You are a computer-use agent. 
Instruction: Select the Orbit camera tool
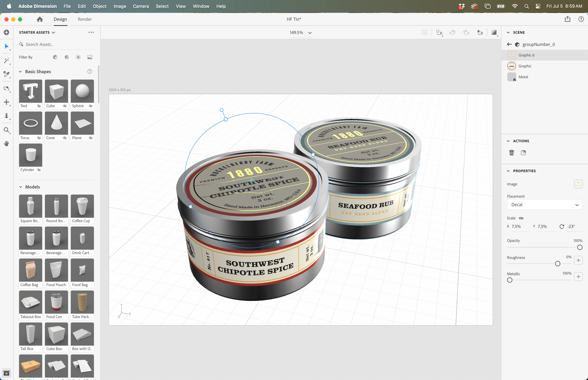point(6,89)
